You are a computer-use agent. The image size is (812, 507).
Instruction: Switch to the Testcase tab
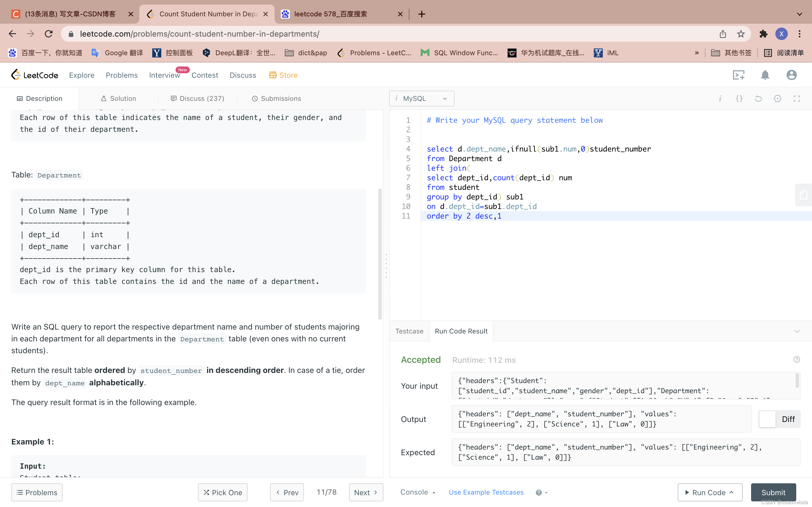pyautogui.click(x=409, y=331)
